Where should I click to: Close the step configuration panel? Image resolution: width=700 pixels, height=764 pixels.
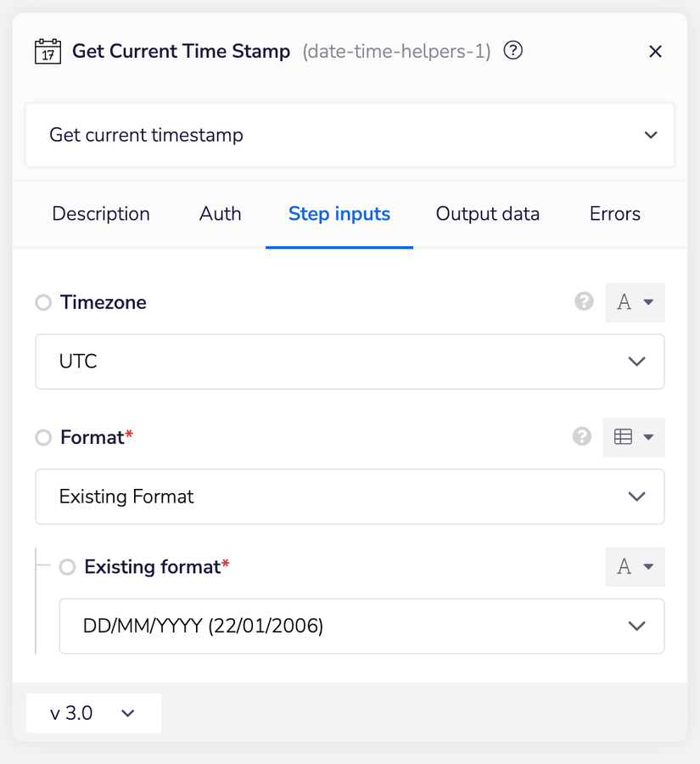(655, 52)
